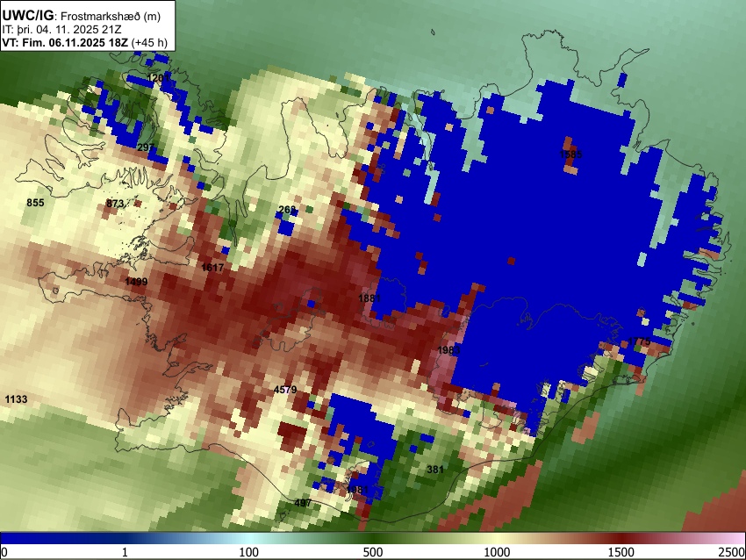The width and height of the screenshot is (746, 560).
Task: Click the initial time line 'IT: þri. 04. 11. 2025 21Z'
Action: (x=61, y=30)
